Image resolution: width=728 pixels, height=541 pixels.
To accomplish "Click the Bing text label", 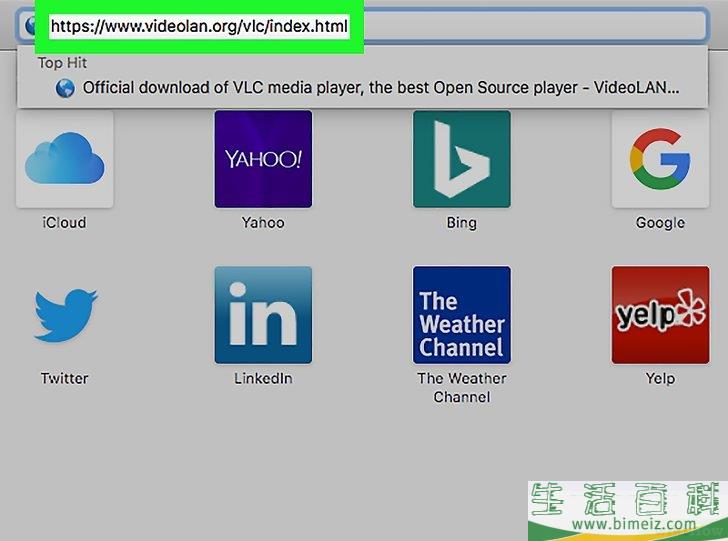I will coord(461,223).
